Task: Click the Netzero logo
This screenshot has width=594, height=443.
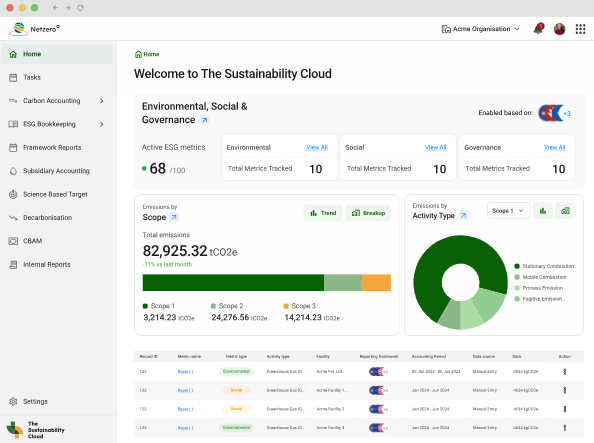Action: point(34,29)
